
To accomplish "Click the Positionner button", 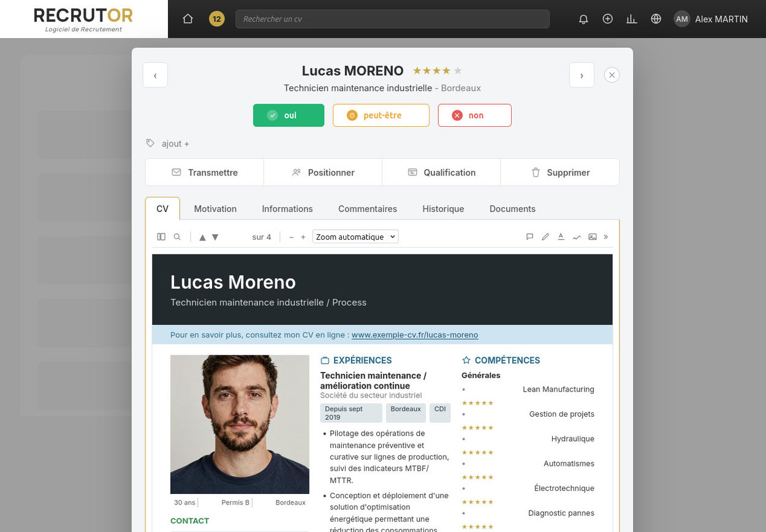I will 323,172.
